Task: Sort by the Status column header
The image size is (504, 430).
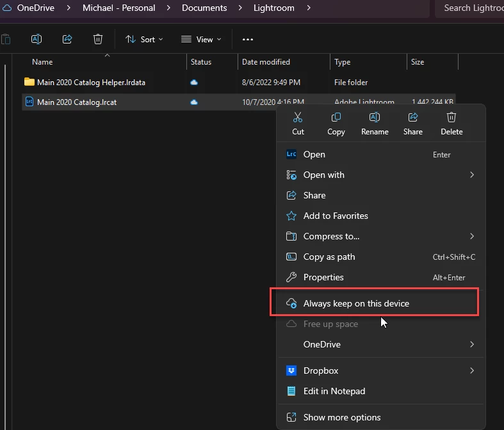Action: click(212, 62)
